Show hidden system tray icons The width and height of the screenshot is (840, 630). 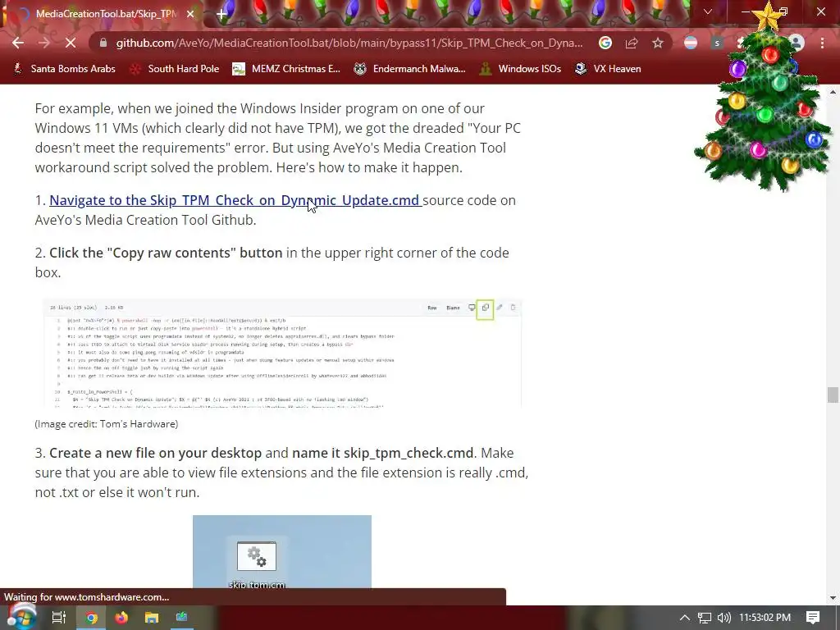pos(685,618)
